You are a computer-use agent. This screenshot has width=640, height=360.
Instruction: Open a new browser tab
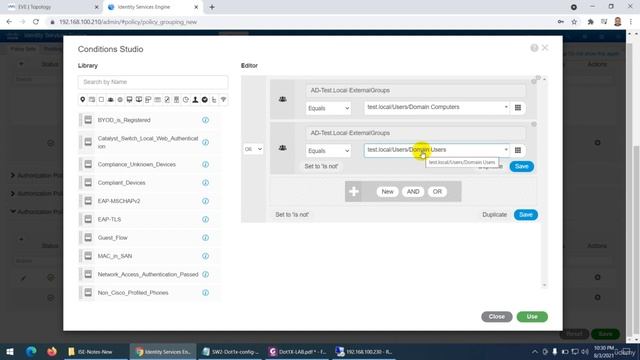(x=212, y=7)
